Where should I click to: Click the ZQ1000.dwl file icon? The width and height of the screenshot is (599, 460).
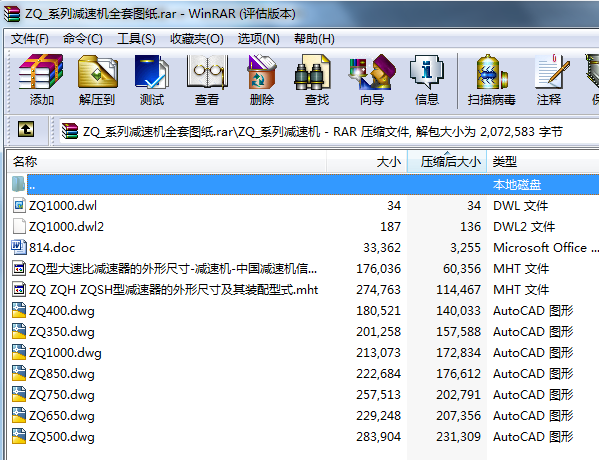click(19, 205)
